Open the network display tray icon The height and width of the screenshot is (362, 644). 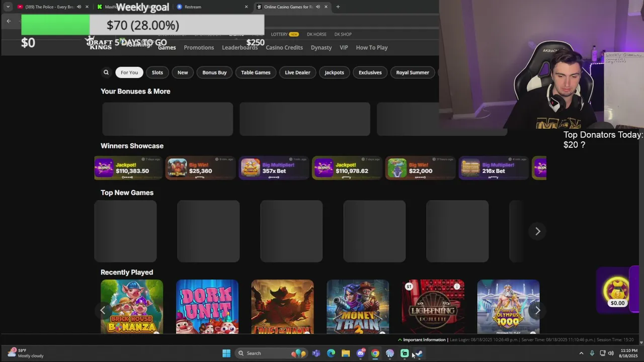(x=602, y=353)
